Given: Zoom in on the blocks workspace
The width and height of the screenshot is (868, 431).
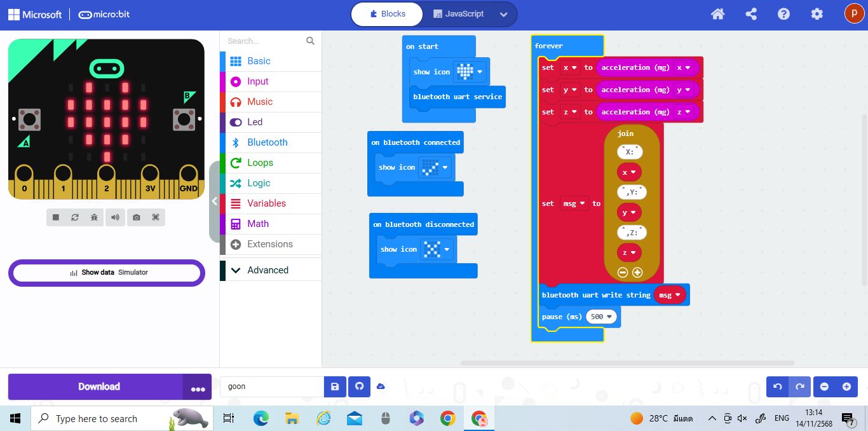Looking at the screenshot, I should point(846,387).
